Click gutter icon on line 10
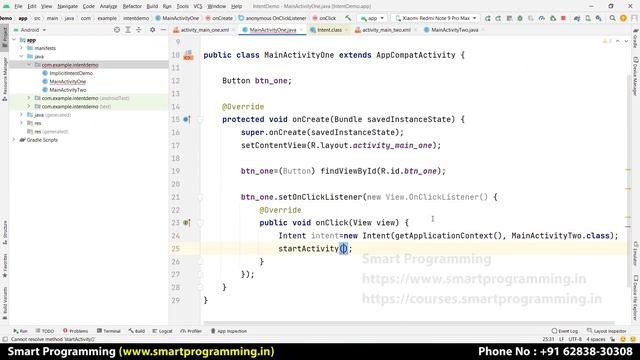Viewport: 640px width, 360px height. (188, 55)
